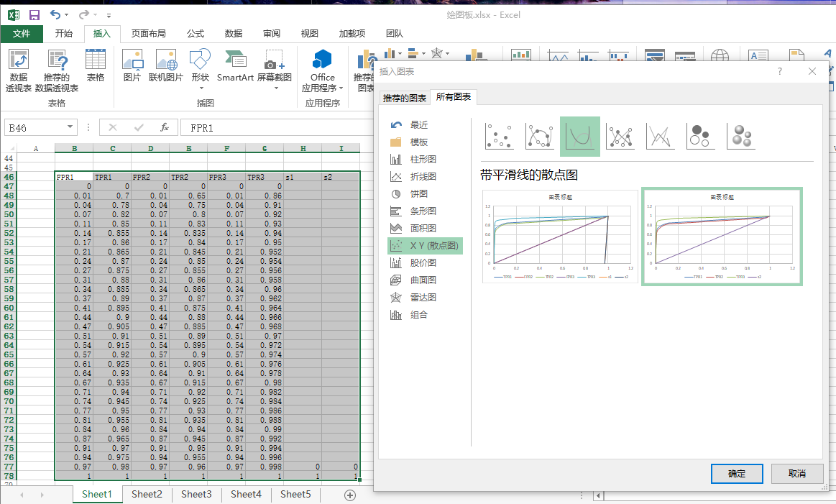Open Customize Quick Access Toolbar dropdown
The width and height of the screenshot is (836, 504).
pyautogui.click(x=109, y=16)
